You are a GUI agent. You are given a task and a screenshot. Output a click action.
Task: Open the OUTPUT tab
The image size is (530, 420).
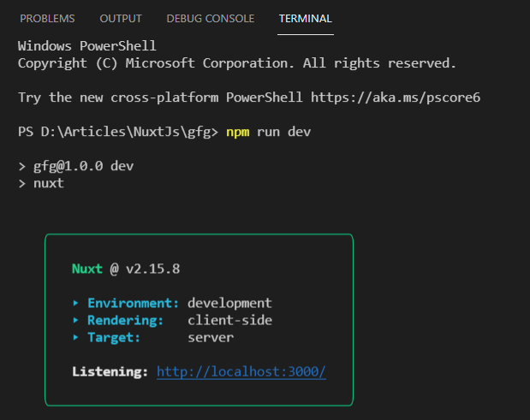coord(121,19)
